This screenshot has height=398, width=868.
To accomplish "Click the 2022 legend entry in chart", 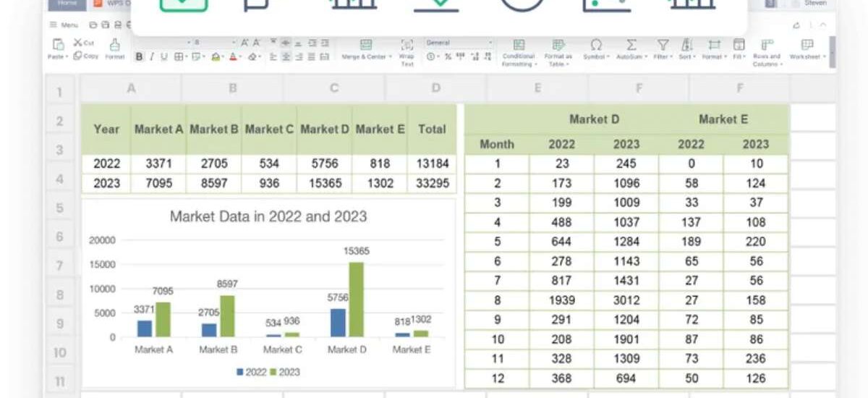I will click(x=251, y=372).
